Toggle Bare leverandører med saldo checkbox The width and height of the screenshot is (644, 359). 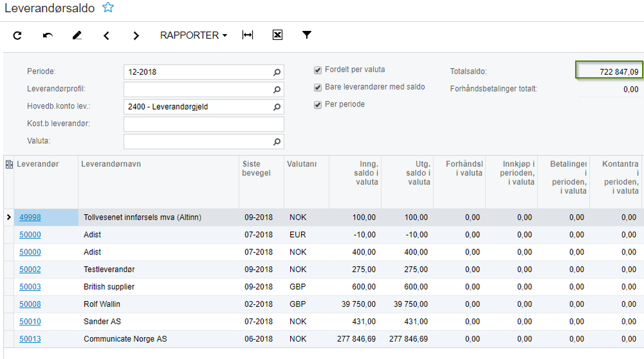[318, 87]
